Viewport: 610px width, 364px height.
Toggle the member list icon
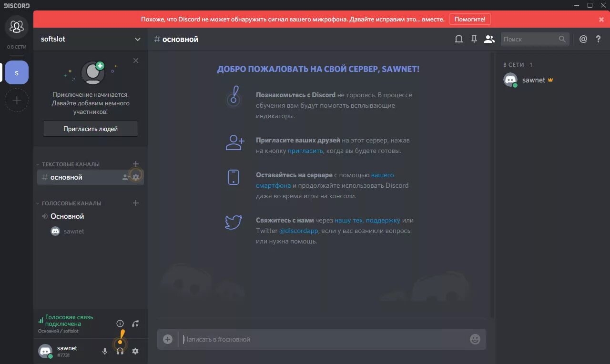click(489, 40)
